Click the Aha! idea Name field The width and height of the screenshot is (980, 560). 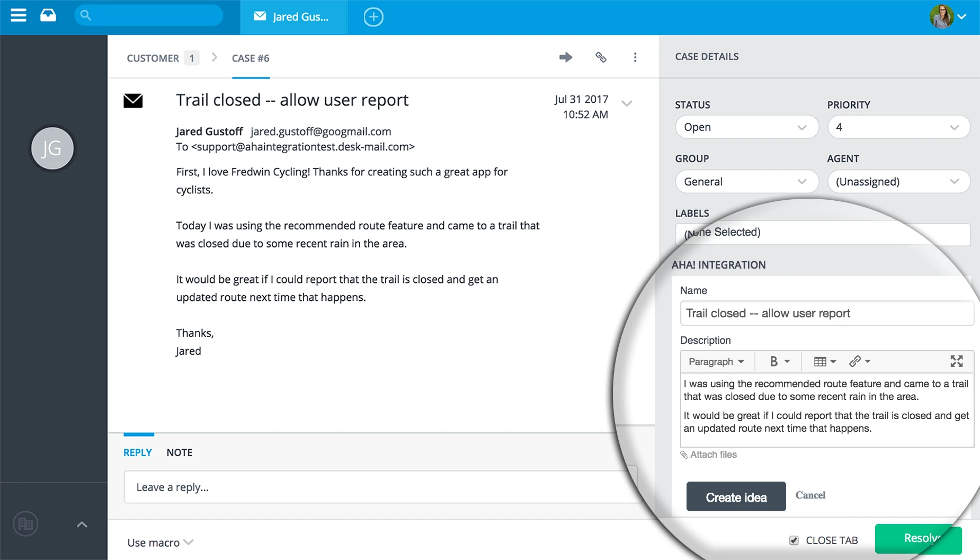(x=827, y=313)
